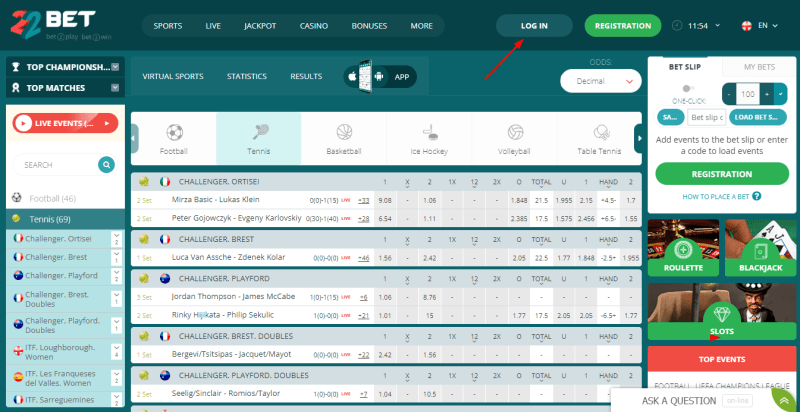Click the trophy Top Championships icon

[16, 67]
